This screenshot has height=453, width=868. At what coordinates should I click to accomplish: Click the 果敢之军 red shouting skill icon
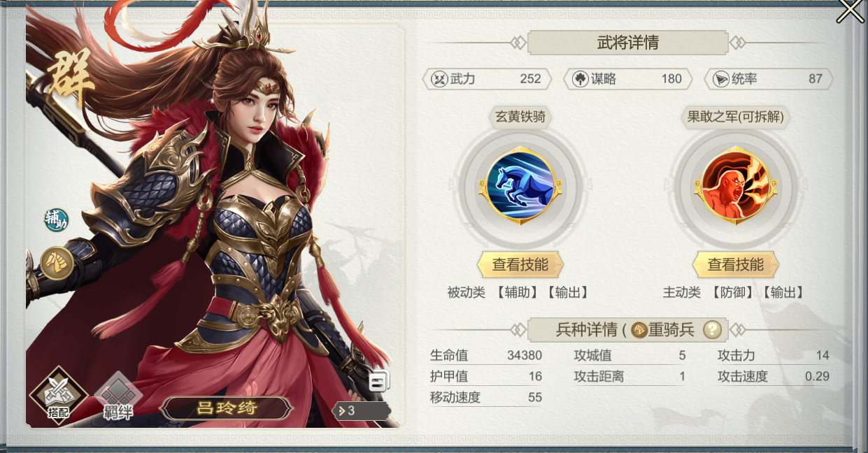coord(735,185)
